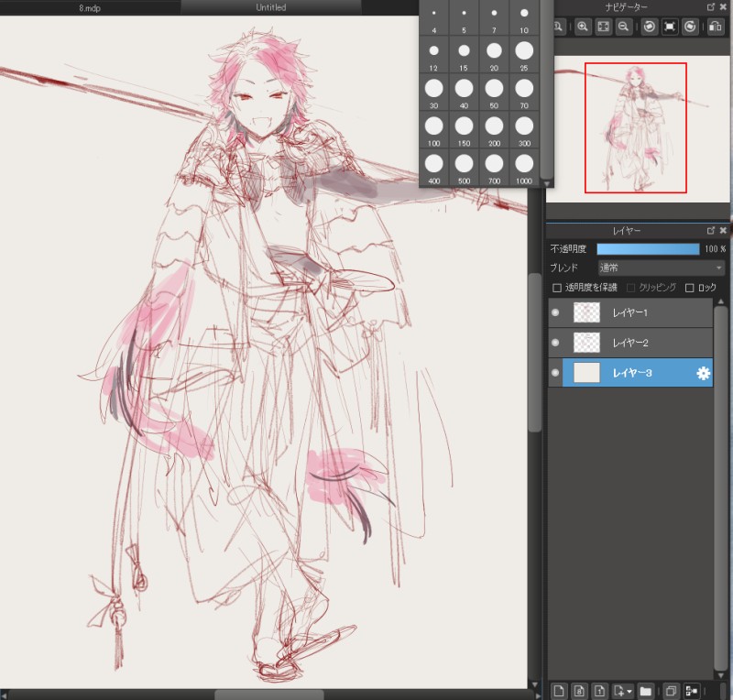
Task: Switch to the Untitled tab
Action: (271, 7)
